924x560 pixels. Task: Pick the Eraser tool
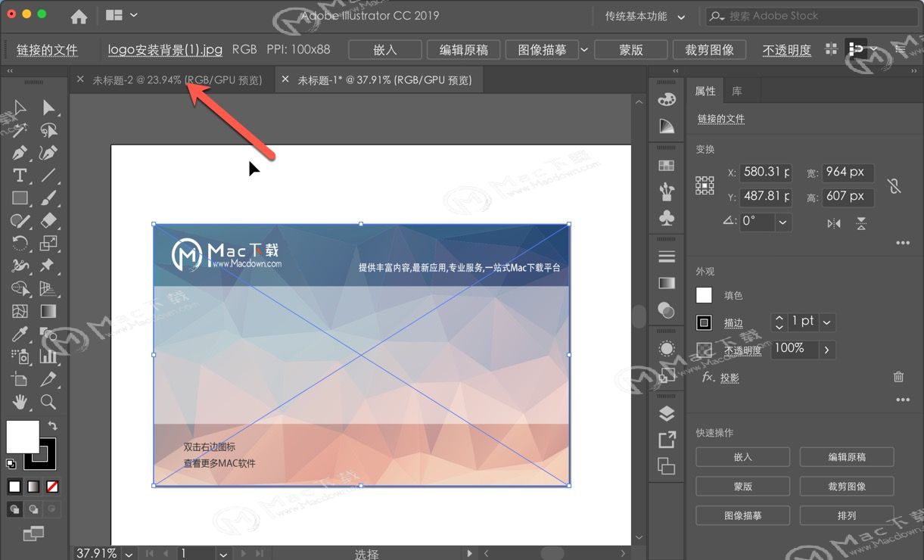[48, 220]
